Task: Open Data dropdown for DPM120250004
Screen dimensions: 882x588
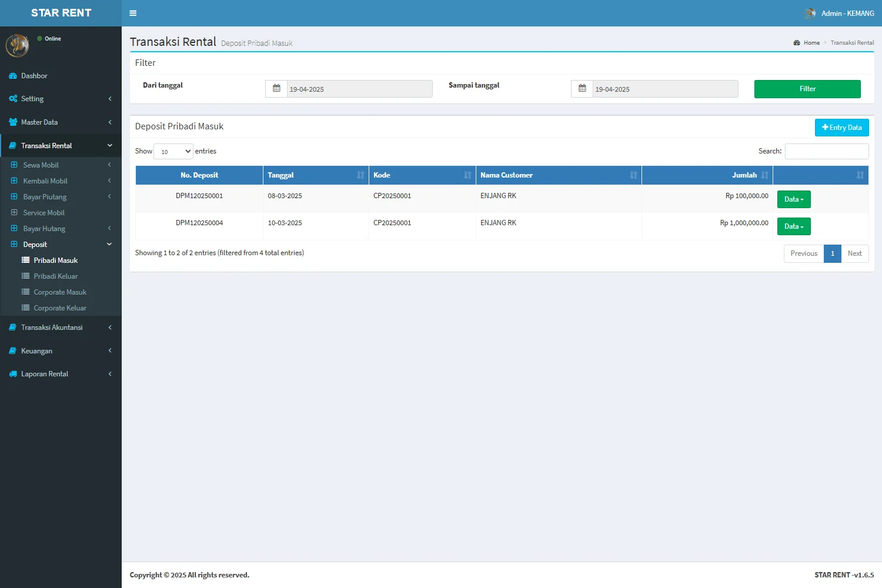Action: point(794,226)
